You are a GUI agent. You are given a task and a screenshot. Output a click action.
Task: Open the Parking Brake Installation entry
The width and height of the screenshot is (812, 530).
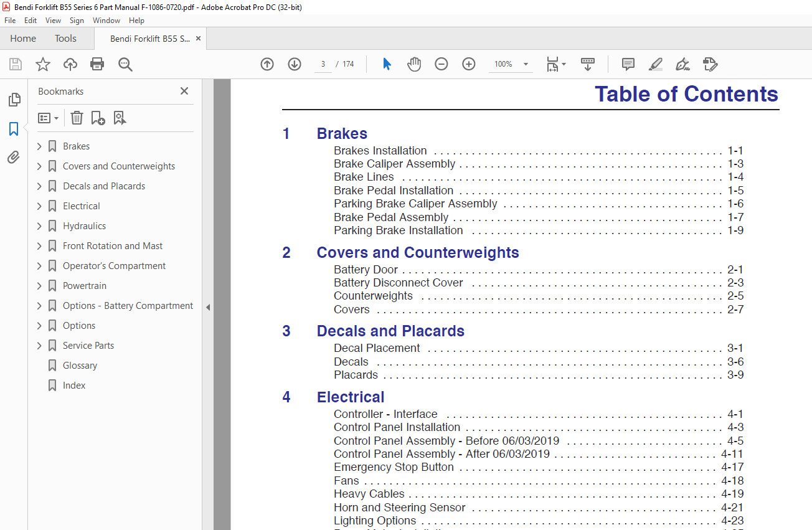pyautogui.click(x=399, y=230)
